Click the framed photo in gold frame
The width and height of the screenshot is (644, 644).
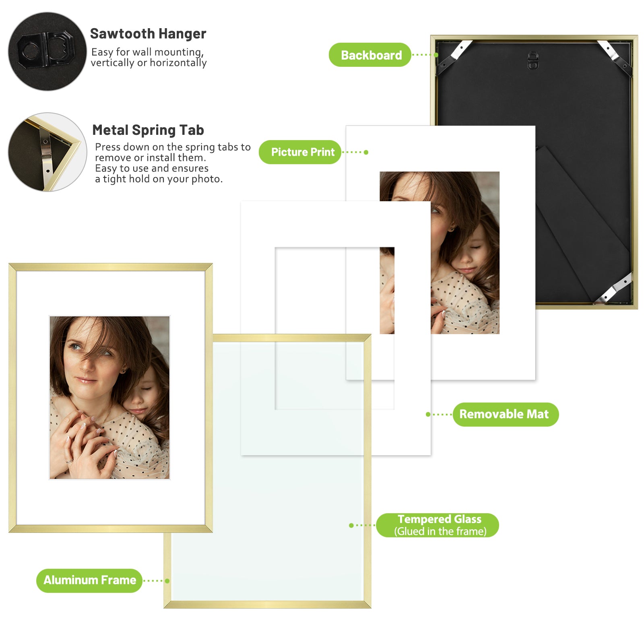109,398
